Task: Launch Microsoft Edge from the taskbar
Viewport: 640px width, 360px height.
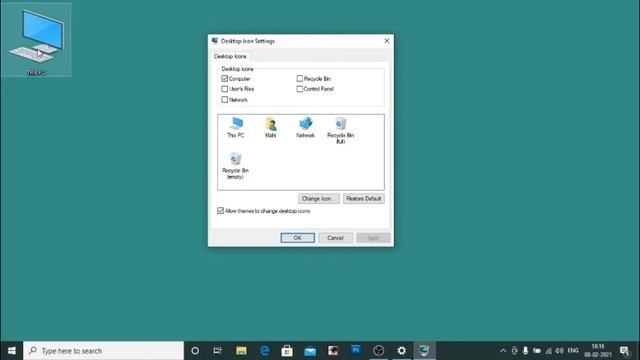Action: click(264, 351)
